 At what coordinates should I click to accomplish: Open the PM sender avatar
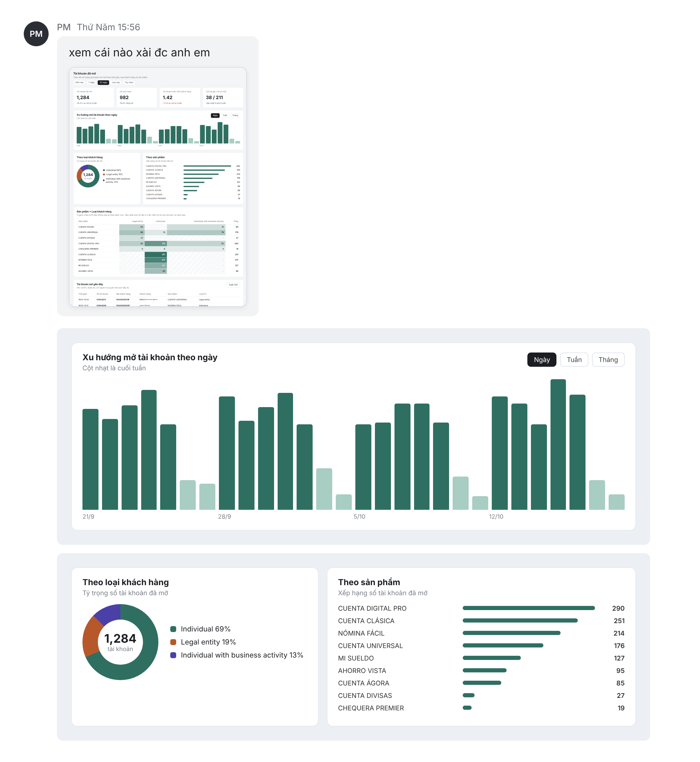click(x=36, y=34)
